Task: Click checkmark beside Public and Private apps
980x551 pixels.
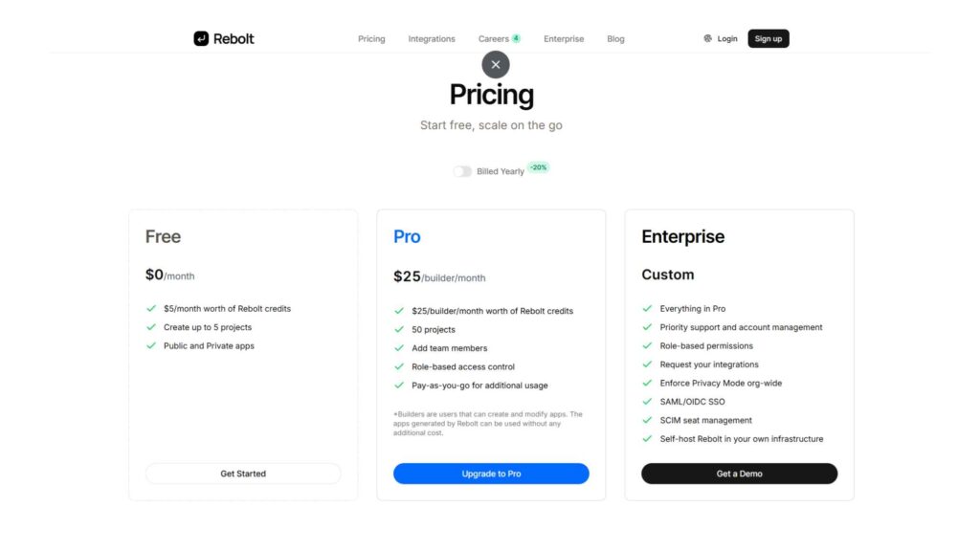Action: click(151, 346)
